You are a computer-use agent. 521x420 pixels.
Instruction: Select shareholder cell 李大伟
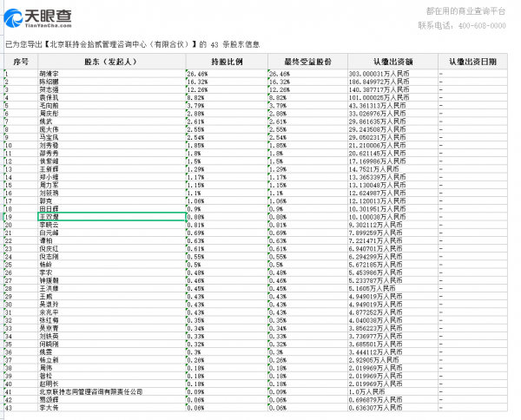point(111,408)
